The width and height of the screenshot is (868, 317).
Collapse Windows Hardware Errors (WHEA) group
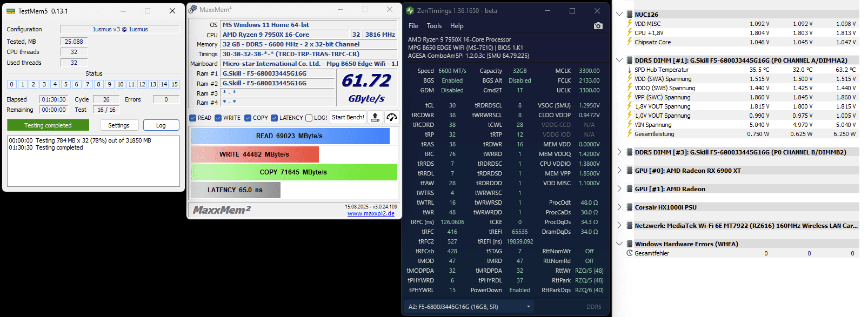[619, 244]
